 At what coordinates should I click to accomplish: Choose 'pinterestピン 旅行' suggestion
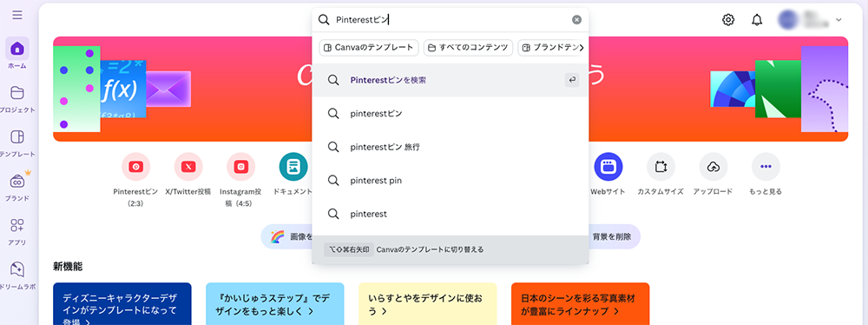[450, 147]
